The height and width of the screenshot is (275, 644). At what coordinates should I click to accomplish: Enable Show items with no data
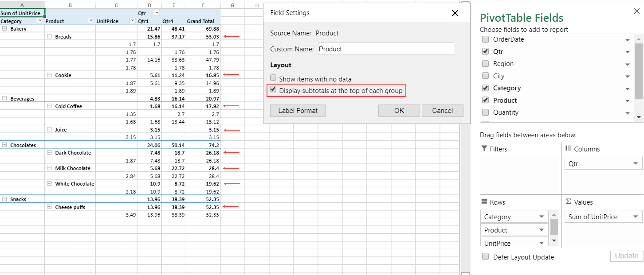pos(273,78)
